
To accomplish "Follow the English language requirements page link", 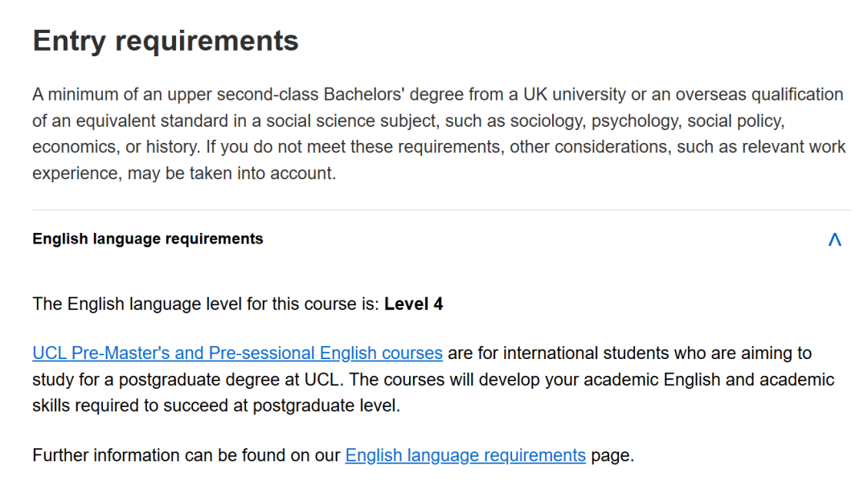I will [x=465, y=456].
